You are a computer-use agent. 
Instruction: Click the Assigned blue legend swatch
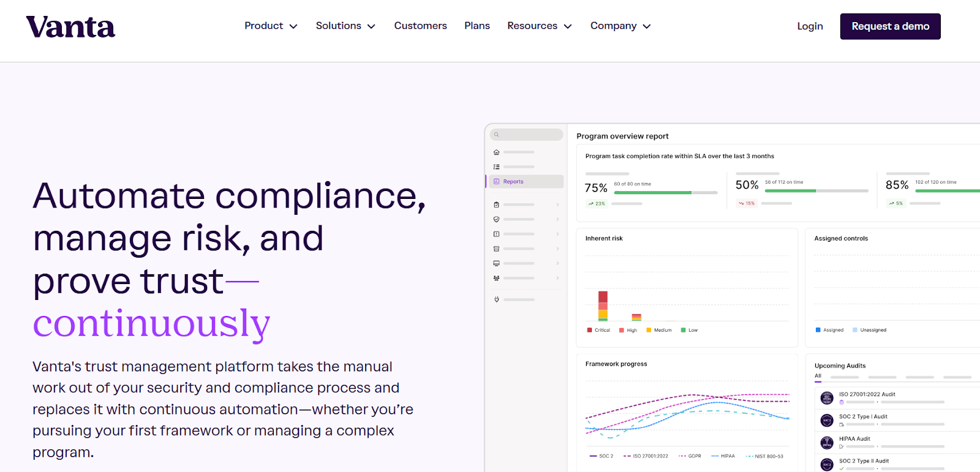(818, 330)
